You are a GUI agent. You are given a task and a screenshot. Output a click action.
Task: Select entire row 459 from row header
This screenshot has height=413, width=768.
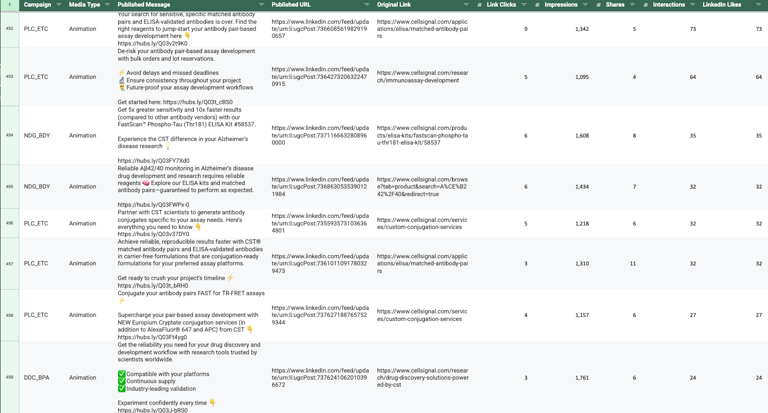click(x=9, y=378)
